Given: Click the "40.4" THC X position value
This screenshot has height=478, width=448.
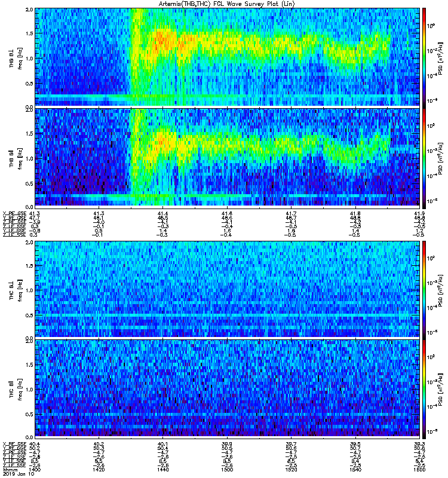Looking at the screenshot, I should tap(35, 444).
